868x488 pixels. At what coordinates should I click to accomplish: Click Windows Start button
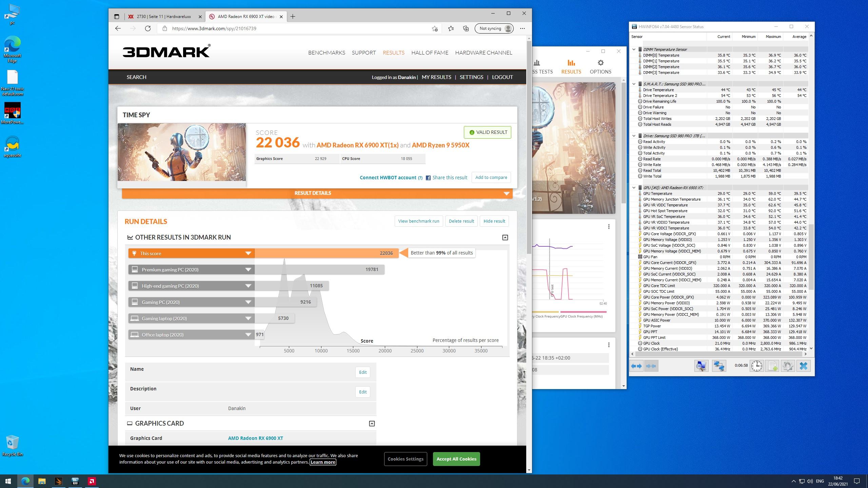pyautogui.click(x=8, y=481)
